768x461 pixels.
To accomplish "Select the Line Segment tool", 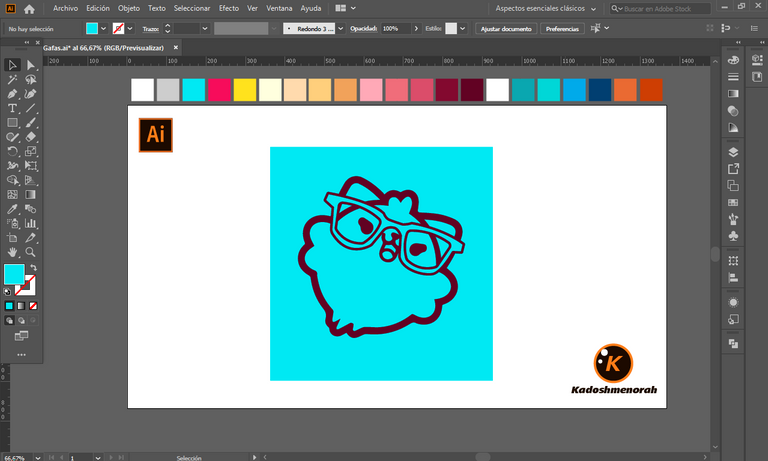I will (30, 108).
